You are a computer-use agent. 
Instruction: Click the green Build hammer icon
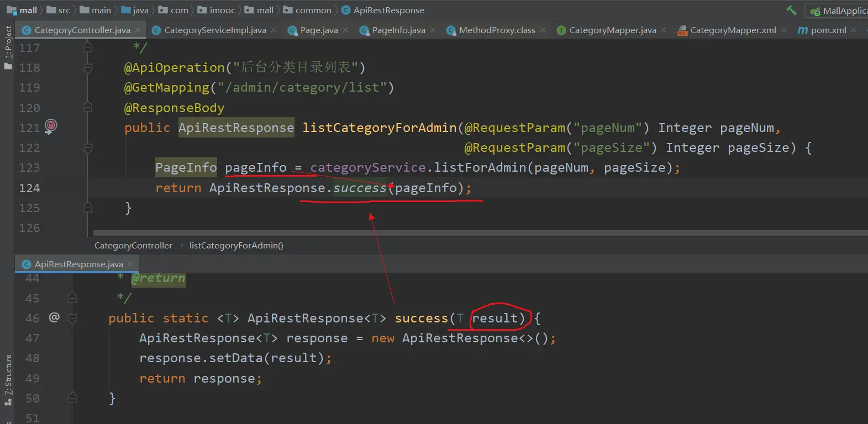coord(791,10)
